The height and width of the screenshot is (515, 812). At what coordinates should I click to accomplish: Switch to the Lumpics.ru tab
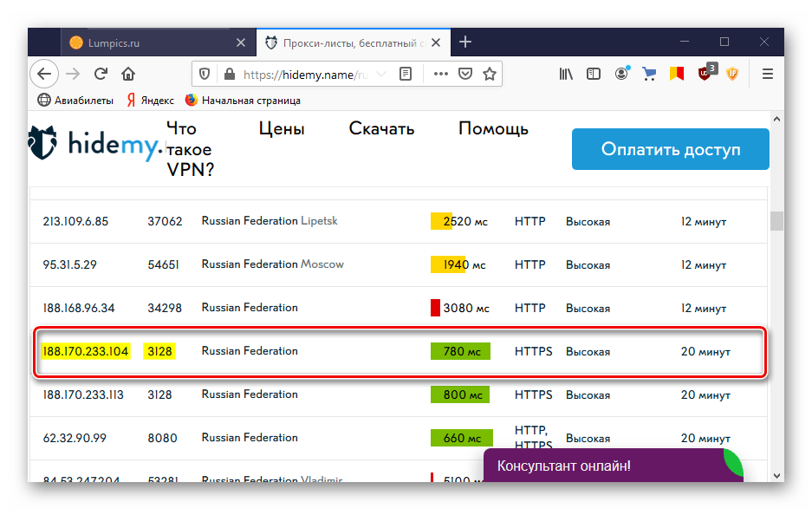click(x=149, y=42)
